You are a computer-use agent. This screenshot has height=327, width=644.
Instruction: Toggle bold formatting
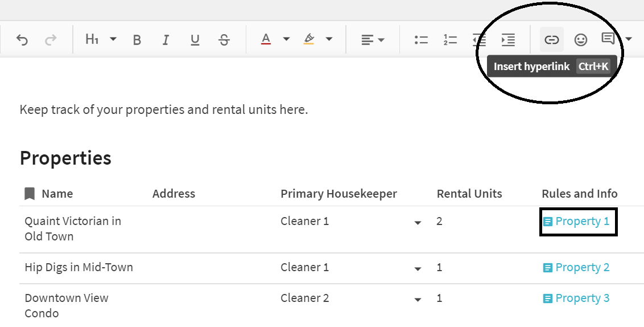click(x=137, y=40)
